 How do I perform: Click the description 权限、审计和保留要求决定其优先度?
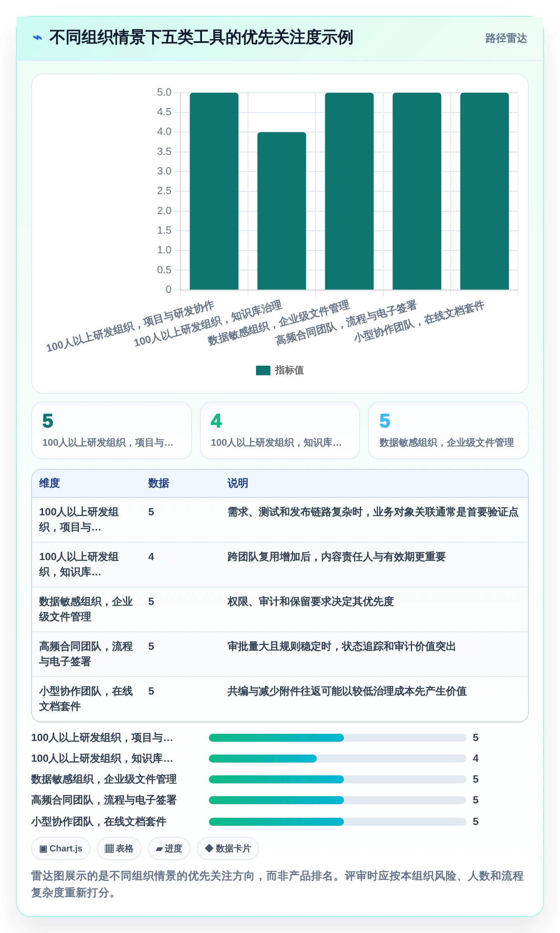coord(311,602)
